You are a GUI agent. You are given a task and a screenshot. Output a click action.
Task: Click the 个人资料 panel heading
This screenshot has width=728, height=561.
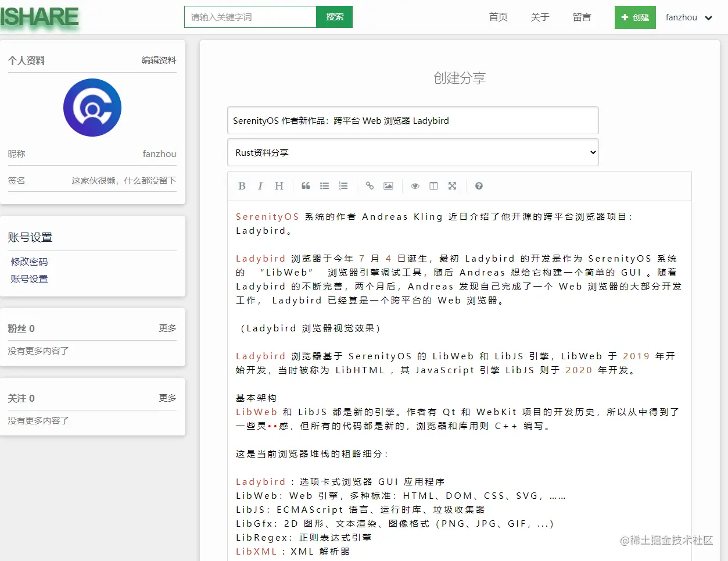(x=26, y=60)
